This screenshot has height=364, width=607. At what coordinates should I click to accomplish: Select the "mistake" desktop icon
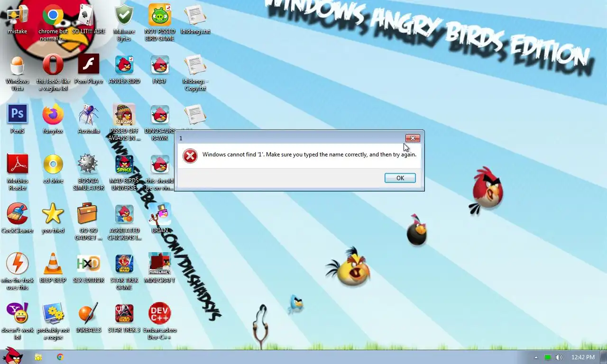click(18, 19)
